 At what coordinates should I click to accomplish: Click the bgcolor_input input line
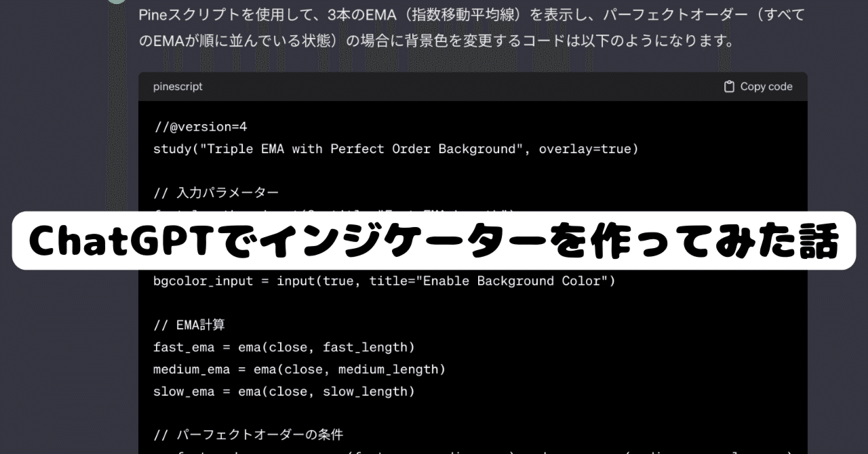pos(383,281)
